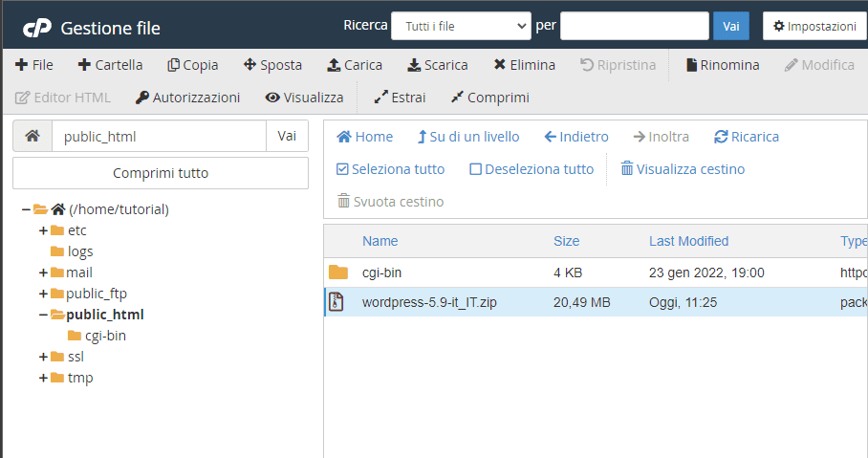
Task: Select public_ftp in tree
Action: click(x=97, y=294)
